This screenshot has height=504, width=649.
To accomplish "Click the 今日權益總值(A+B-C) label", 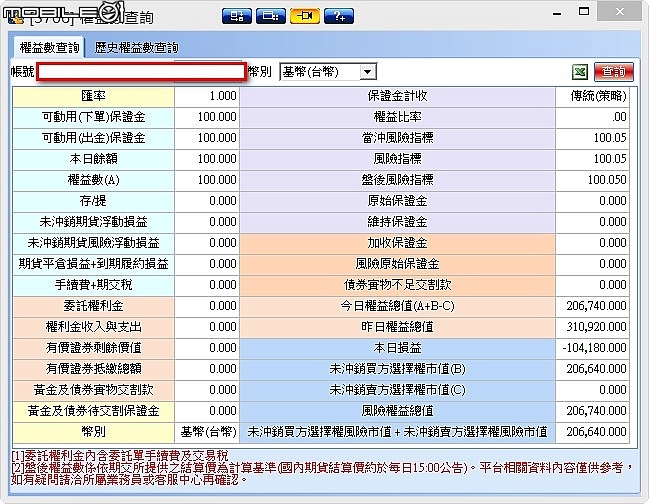I will coord(397,306).
